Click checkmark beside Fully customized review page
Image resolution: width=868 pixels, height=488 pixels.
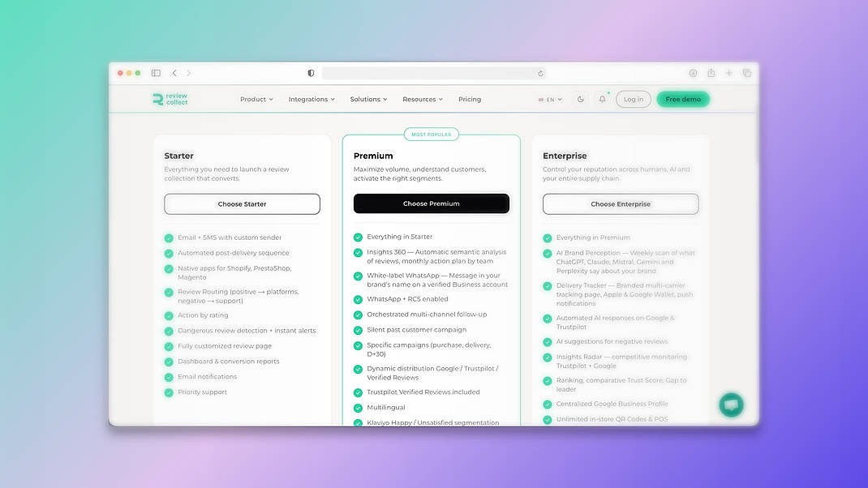(169, 346)
